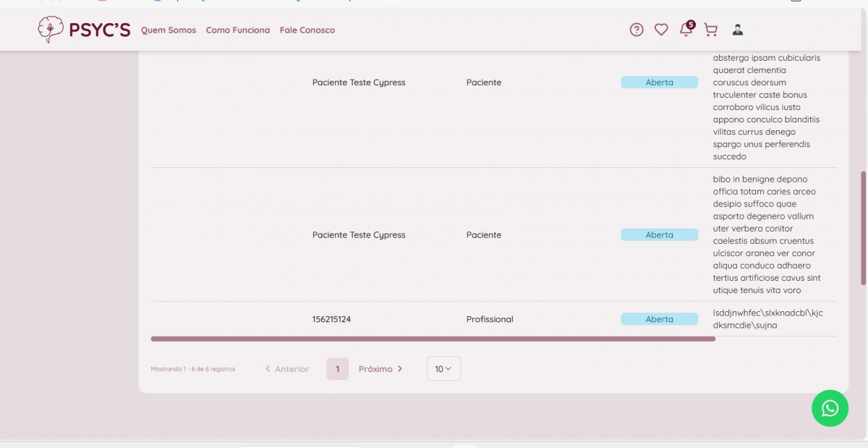The image size is (868, 448).
Task: Open the notifications bell icon
Action: tap(685, 30)
